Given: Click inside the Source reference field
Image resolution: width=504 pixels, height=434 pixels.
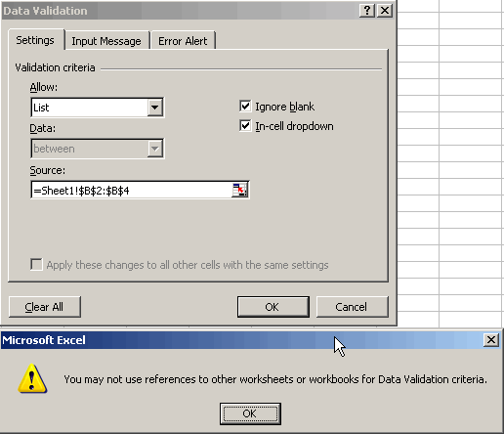Looking at the screenshot, I should [x=132, y=191].
